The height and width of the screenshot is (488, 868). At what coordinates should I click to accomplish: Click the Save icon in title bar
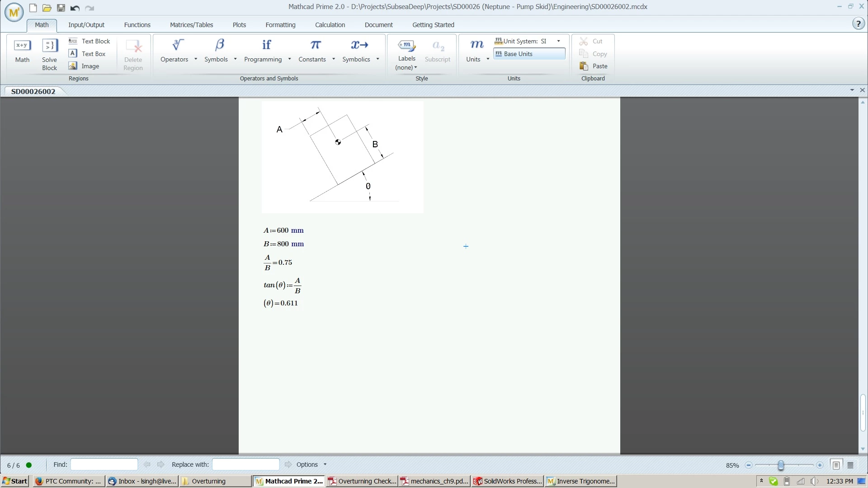[61, 8]
